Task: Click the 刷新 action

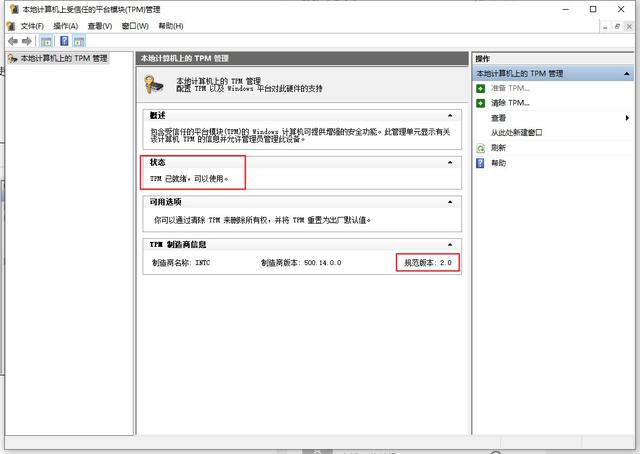Action: (x=498, y=148)
